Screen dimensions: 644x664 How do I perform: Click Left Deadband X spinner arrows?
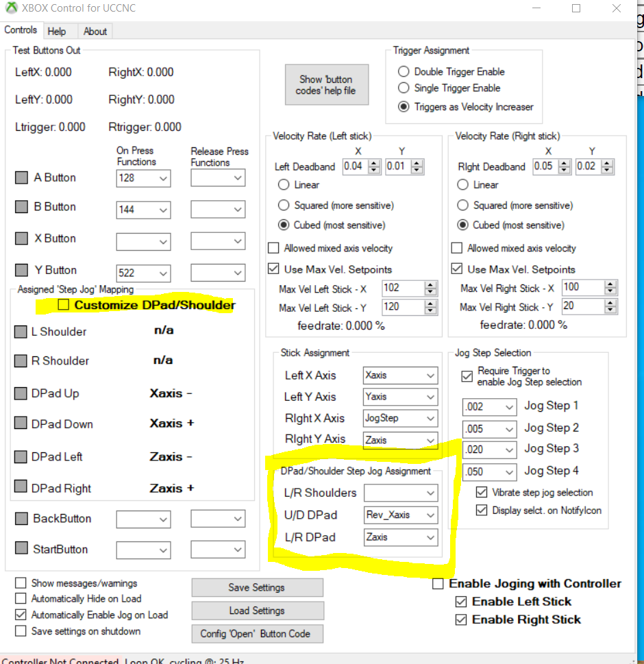373,167
